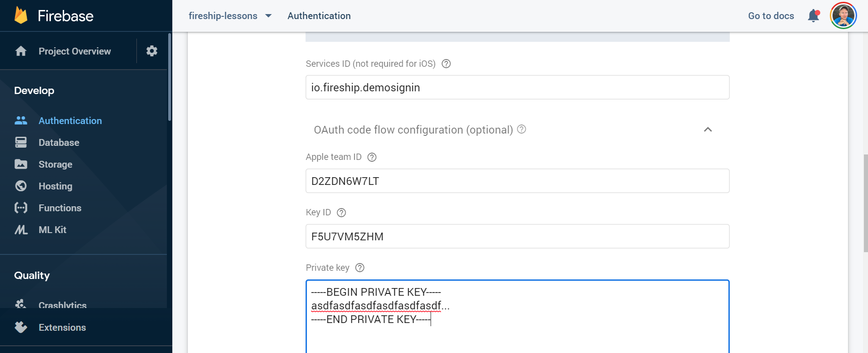Select the Extensions icon
Image resolution: width=868 pixels, height=353 pixels.
21,327
